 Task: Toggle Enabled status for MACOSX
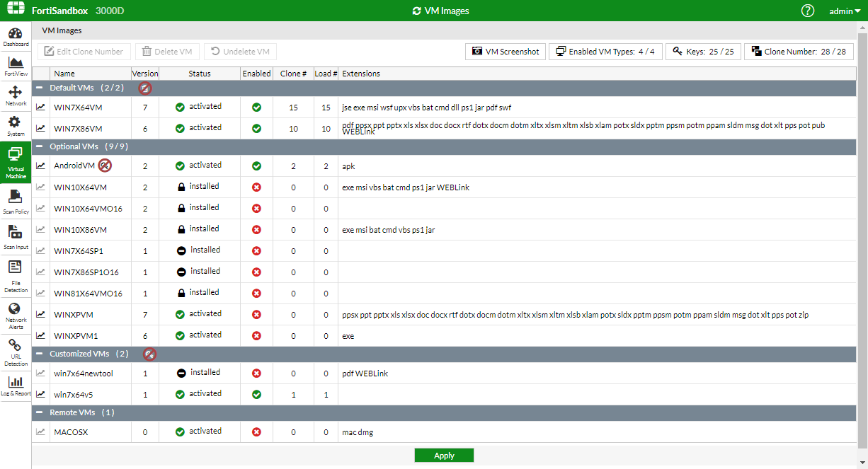point(256,432)
